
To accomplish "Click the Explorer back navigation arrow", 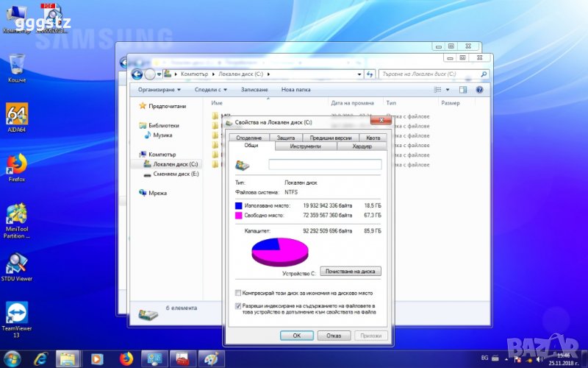I will [137, 74].
